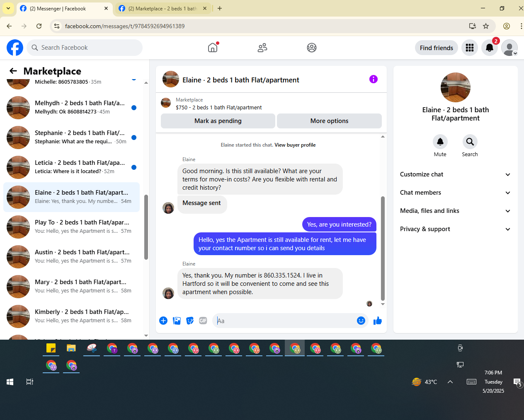Focus the Search Facebook field
Viewport: 524px width, 420px height.
[85, 48]
